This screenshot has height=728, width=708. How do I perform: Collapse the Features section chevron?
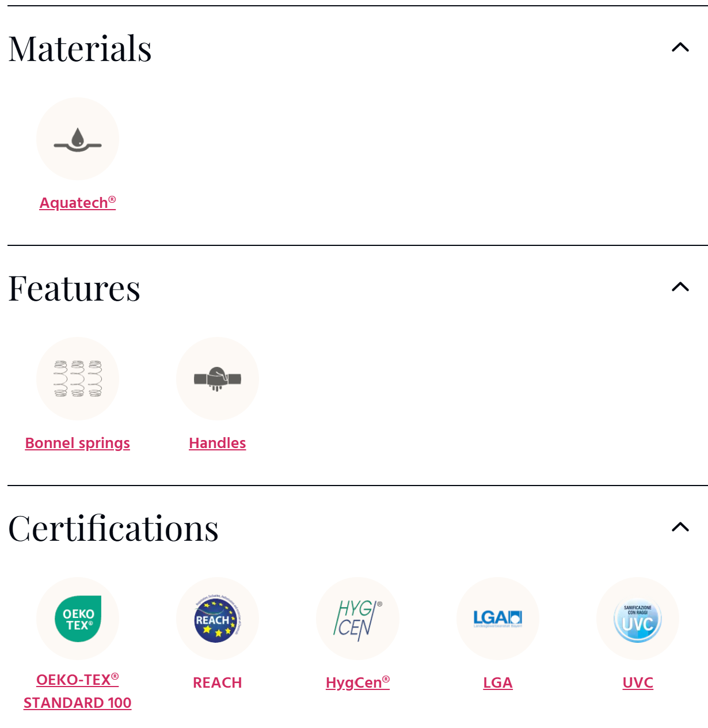pos(680,287)
